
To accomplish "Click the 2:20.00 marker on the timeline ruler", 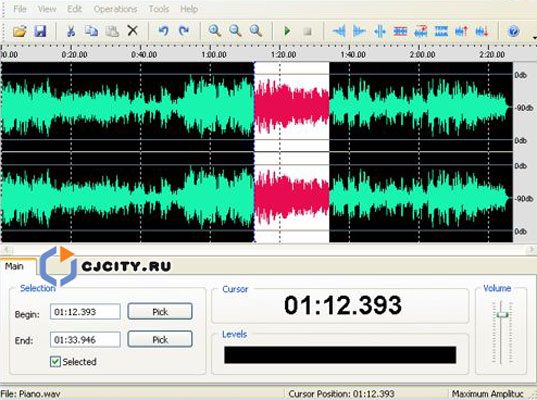I will pos(492,54).
